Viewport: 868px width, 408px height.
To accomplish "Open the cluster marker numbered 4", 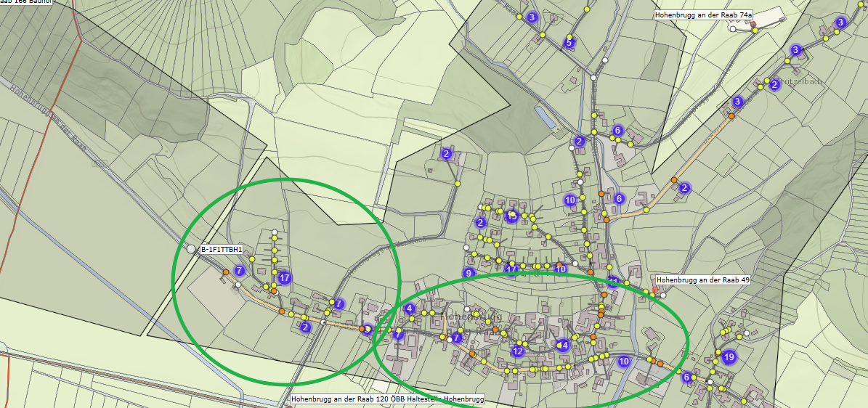I will point(410,309).
